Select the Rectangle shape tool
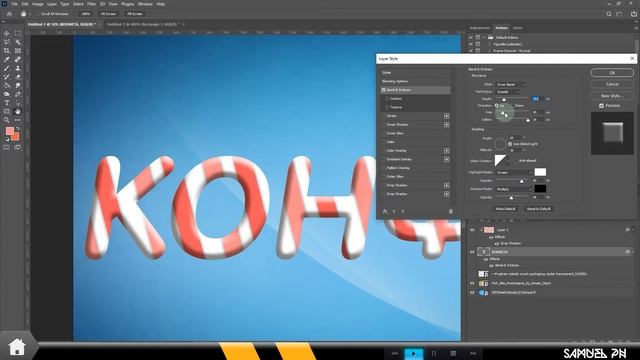Image resolution: width=640 pixels, height=360 pixels. click(7, 111)
